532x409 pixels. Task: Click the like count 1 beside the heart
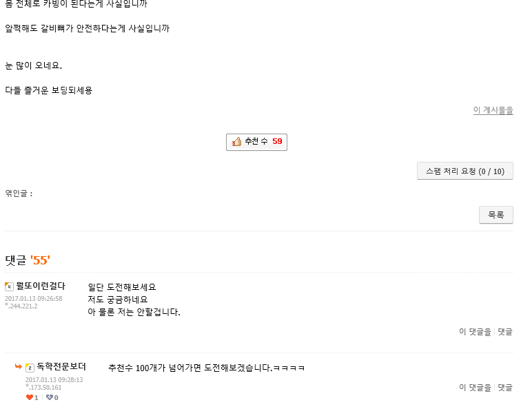click(x=37, y=397)
